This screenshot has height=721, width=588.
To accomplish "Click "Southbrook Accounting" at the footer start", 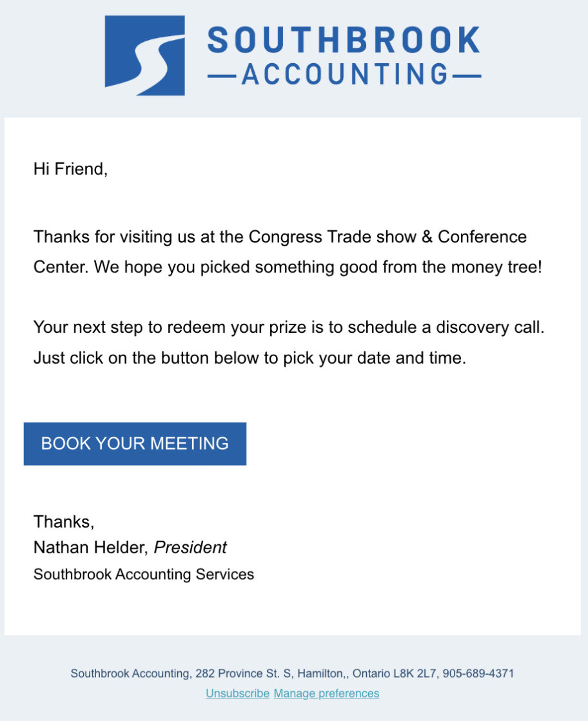I will tap(130, 674).
